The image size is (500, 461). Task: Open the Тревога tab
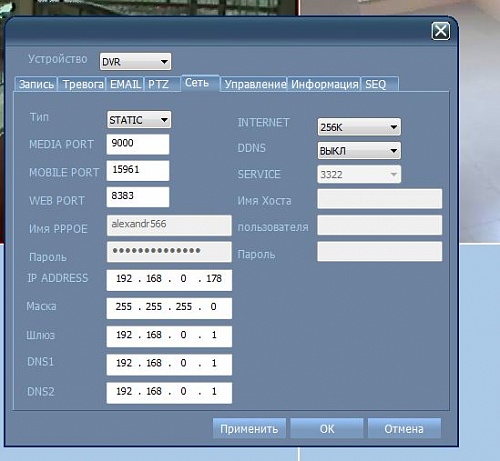83,84
